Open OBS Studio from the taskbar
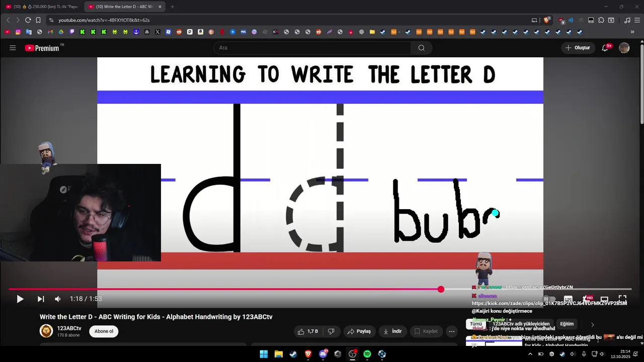Viewport: 644px width, 362px height. click(x=352, y=354)
